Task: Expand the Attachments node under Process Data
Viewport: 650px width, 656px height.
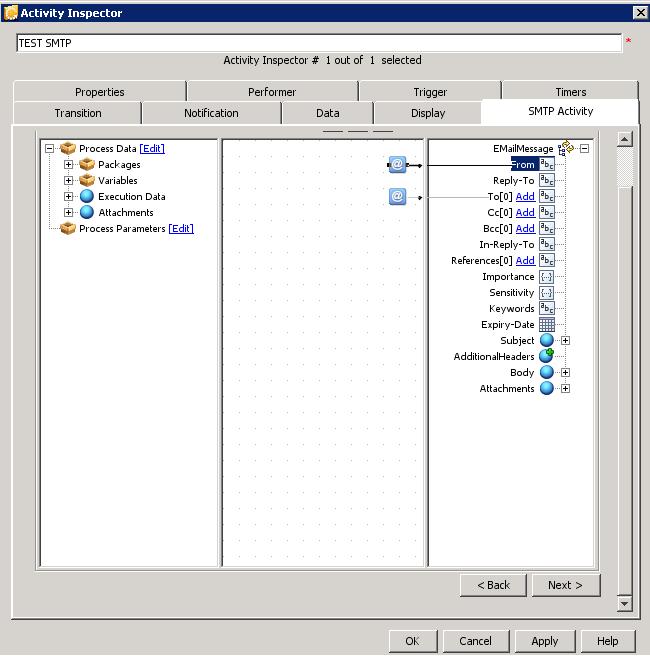Action: [x=69, y=212]
